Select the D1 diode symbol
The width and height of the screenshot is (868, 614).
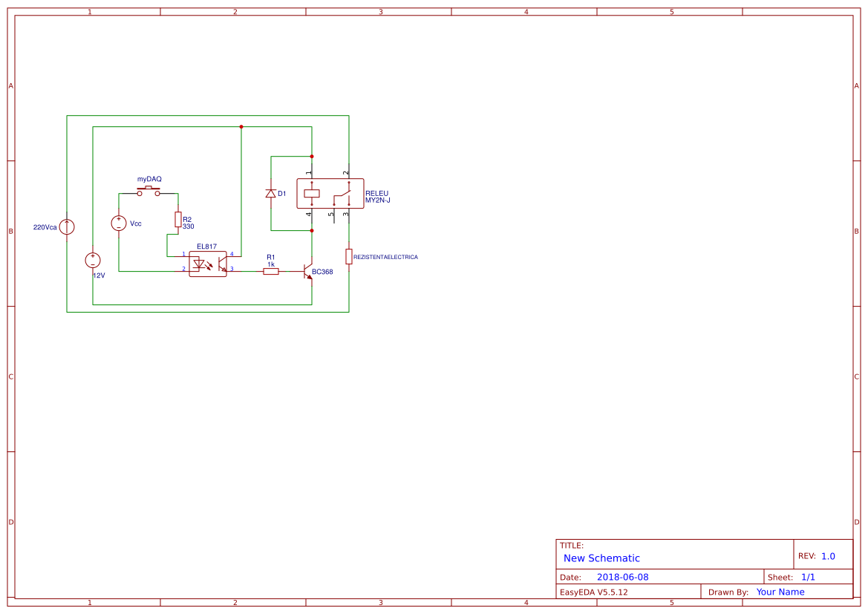pyautogui.click(x=270, y=192)
